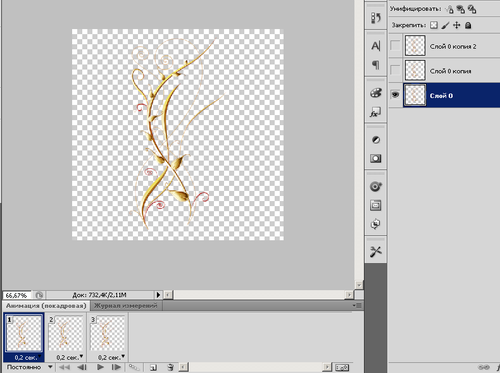Go to previous animation frame
Viewport: 500px width, 373px height.
click(82, 367)
